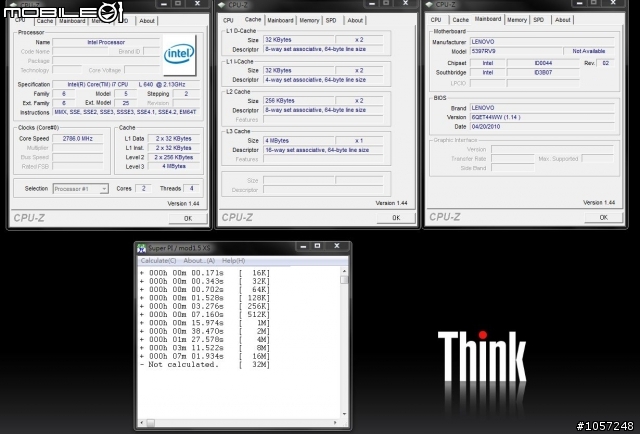Screen dimensions: 641x434
Task: Open the Calculate(C) menu in Super PI
Action: 158,261
